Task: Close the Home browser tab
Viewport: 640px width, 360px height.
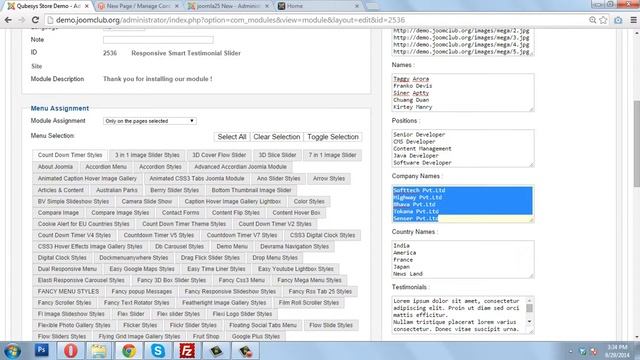Action: (357, 6)
